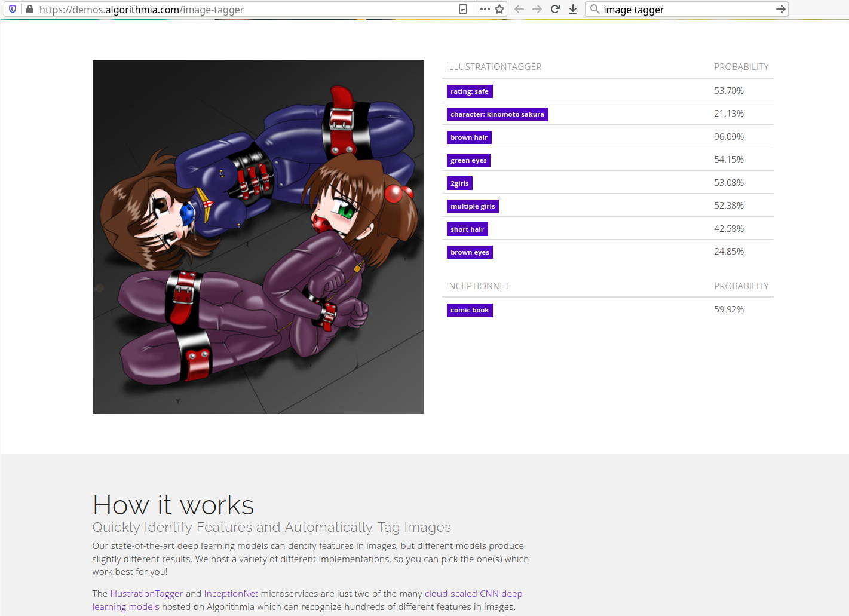This screenshot has width=849, height=616.
Task: Open the downloads arrow icon
Action: (573, 9)
